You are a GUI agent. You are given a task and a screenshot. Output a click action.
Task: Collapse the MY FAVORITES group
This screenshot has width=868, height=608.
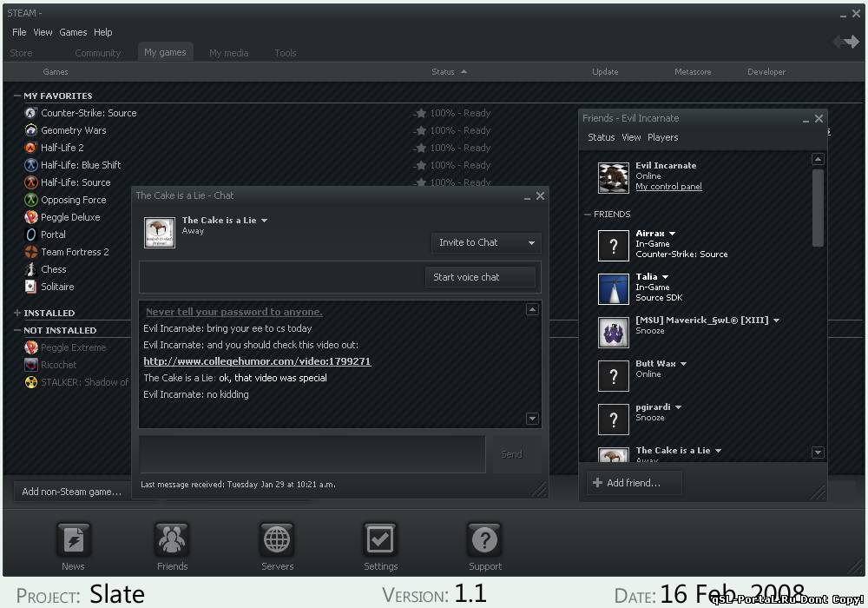pyautogui.click(x=17, y=96)
